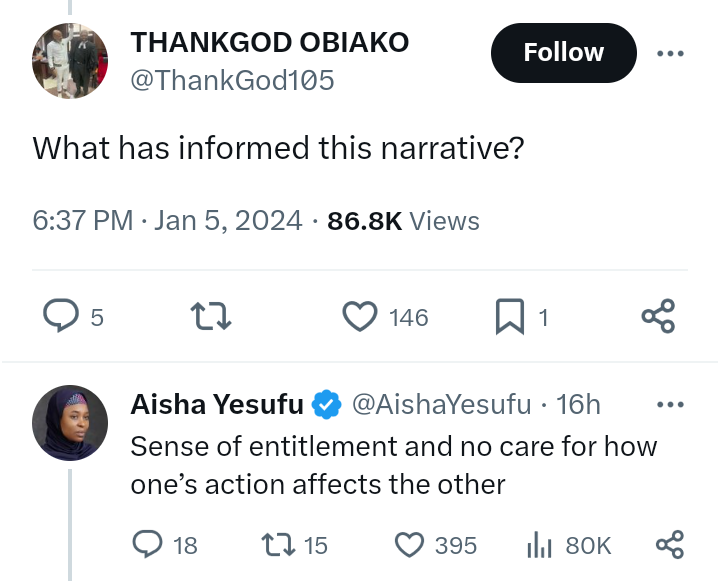Like the main tweet with 146 likes
This screenshot has width=720, height=581.
point(359,316)
